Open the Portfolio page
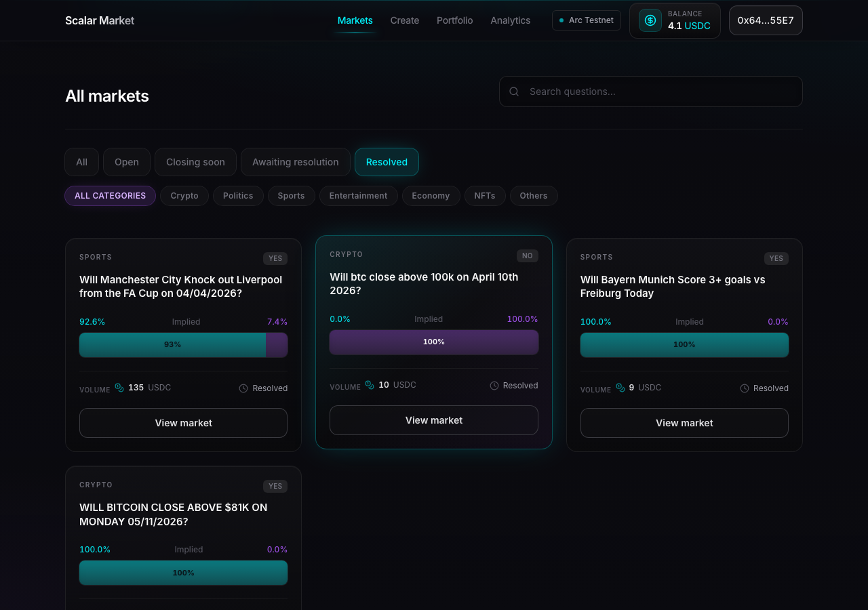Screen dimensions: 868x610 (455, 20)
